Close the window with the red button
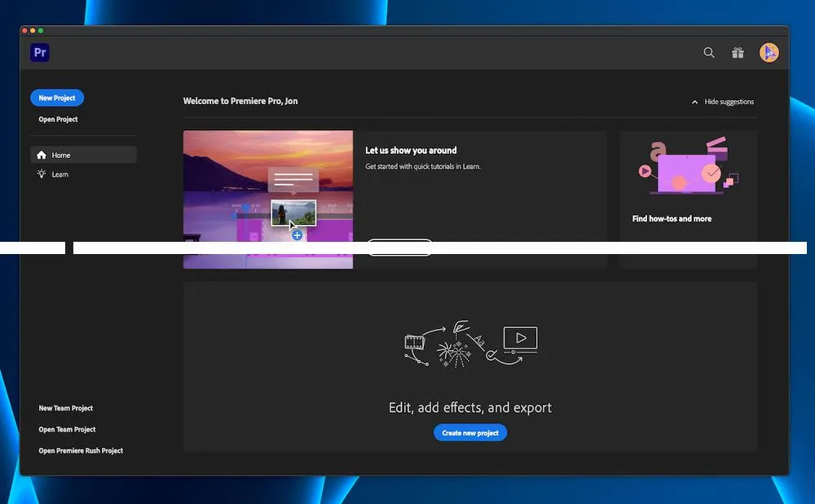The image size is (815, 504). tap(24, 31)
